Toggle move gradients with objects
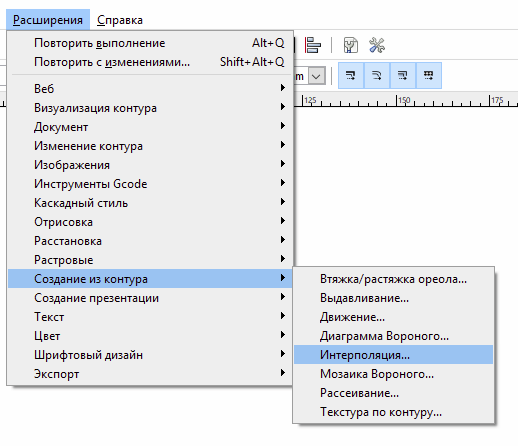This screenshot has height=446, width=518. (403, 75)
